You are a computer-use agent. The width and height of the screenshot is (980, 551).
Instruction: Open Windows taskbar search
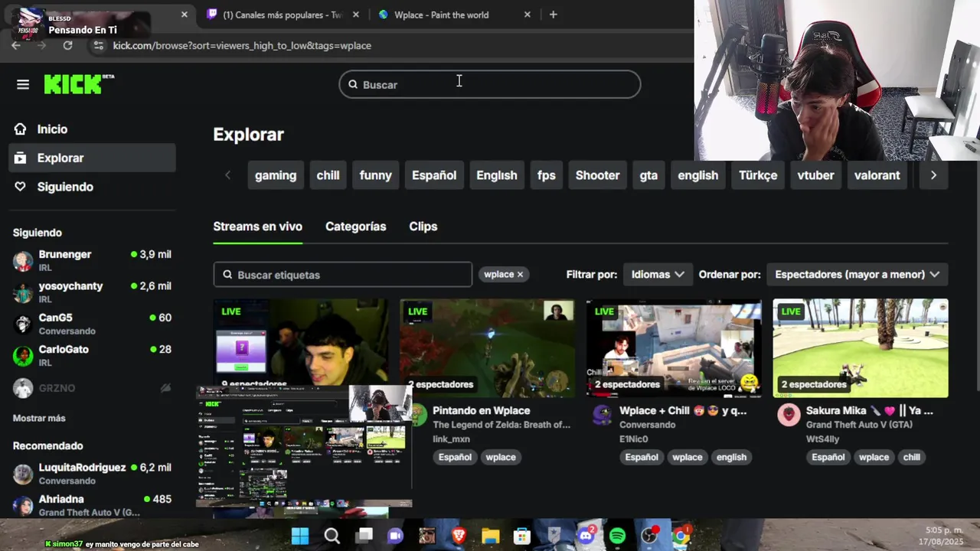[x=332, y=536]
